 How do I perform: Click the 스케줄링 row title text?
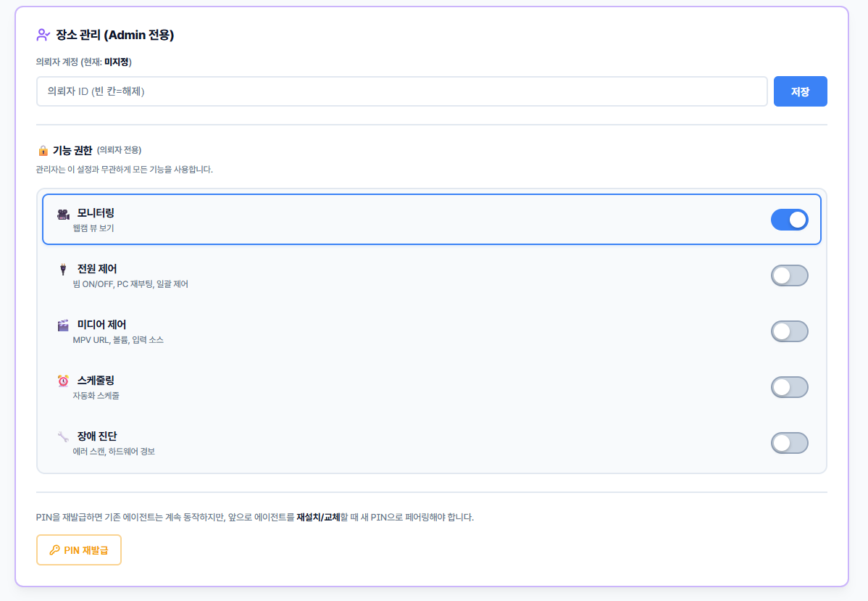click(96, 381)
